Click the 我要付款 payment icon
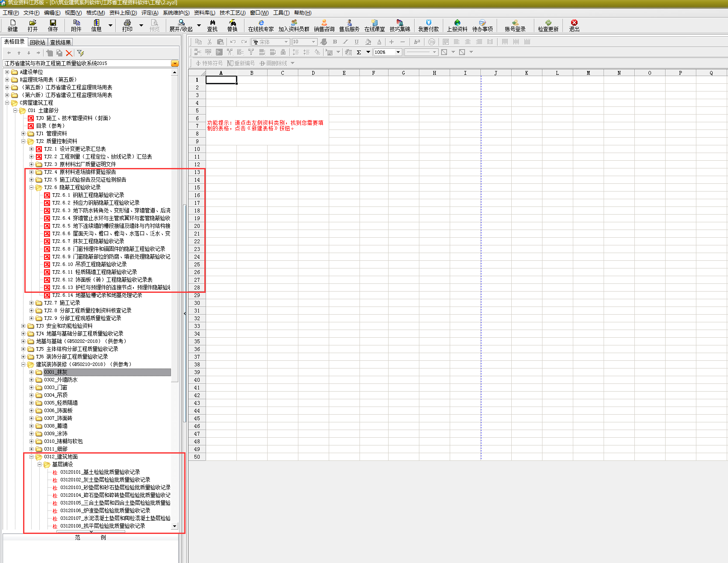728x563 pixels. [x=429, y=25]
